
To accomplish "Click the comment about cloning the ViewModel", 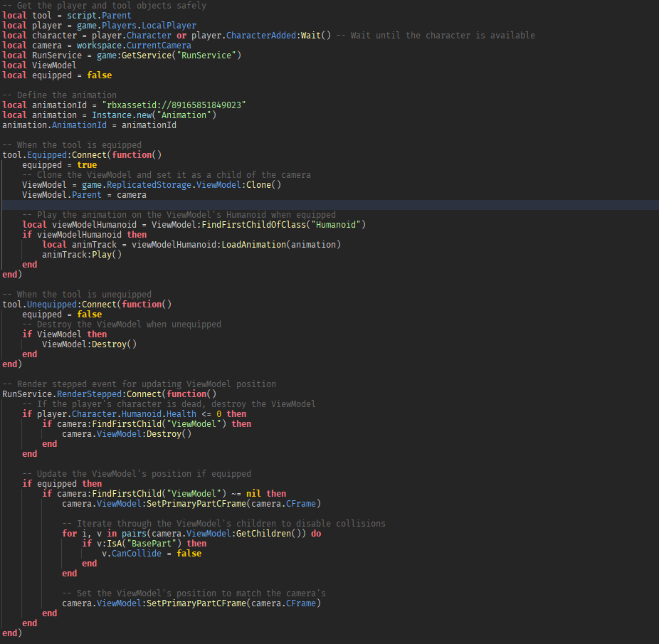I will click(167, 175).
